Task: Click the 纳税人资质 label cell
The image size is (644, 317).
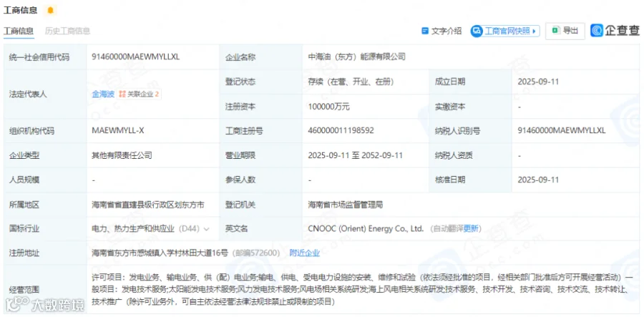Action: pyautogui.click(x=471, y=155)
